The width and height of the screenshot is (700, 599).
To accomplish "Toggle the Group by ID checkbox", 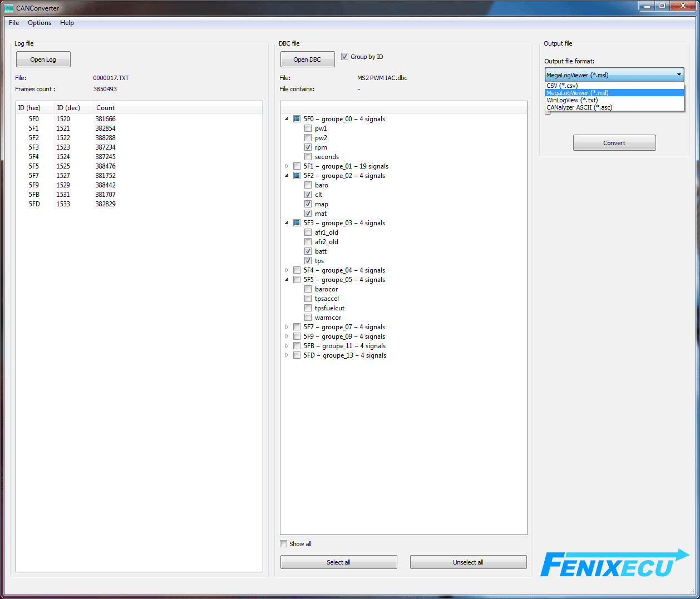I will pos(345,57).
